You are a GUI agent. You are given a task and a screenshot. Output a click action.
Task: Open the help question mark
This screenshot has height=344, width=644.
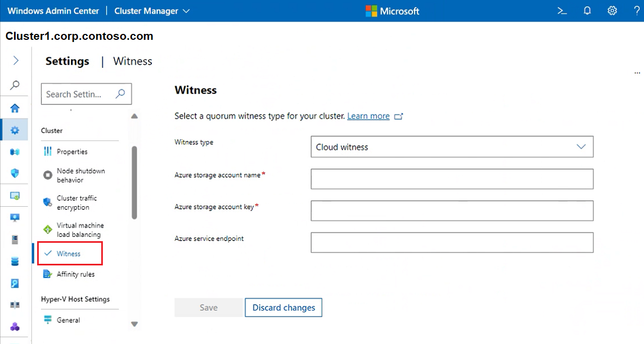637,11
